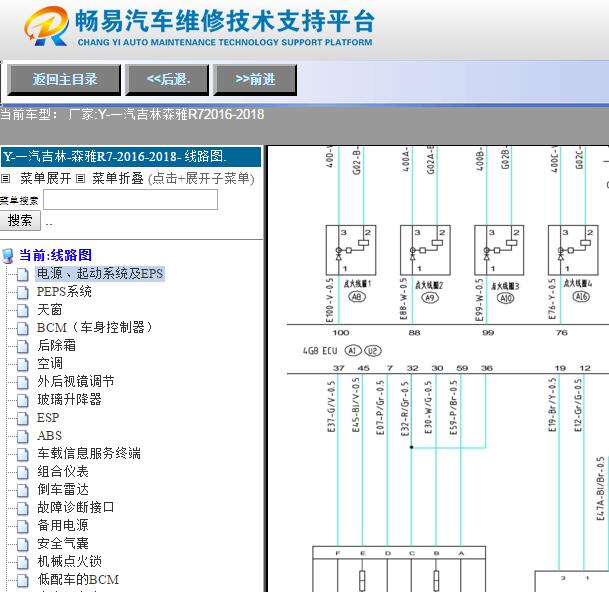Open the 后除霜 diagram
The height and width of the screenshot is (592, 609).
[x=56, y=345]
